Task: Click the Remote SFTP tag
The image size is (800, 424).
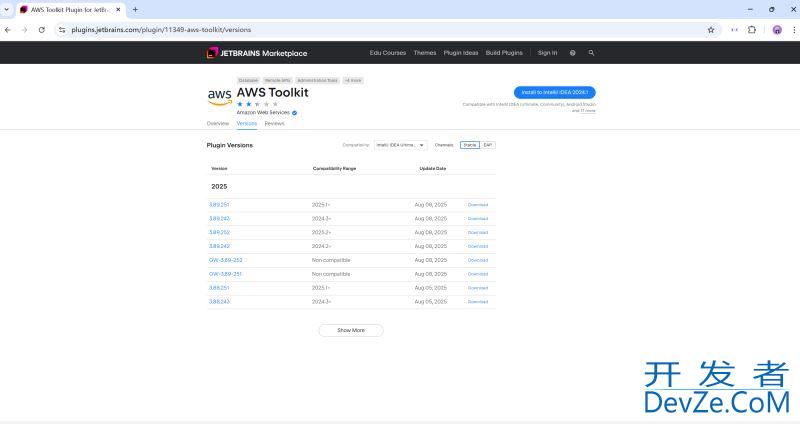Action: click(278, 80)
